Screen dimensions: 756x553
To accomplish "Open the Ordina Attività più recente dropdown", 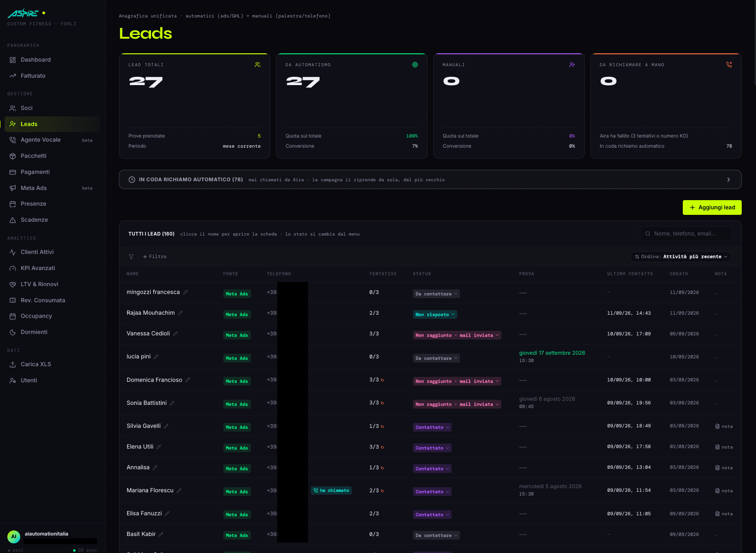I will [681, 257].
